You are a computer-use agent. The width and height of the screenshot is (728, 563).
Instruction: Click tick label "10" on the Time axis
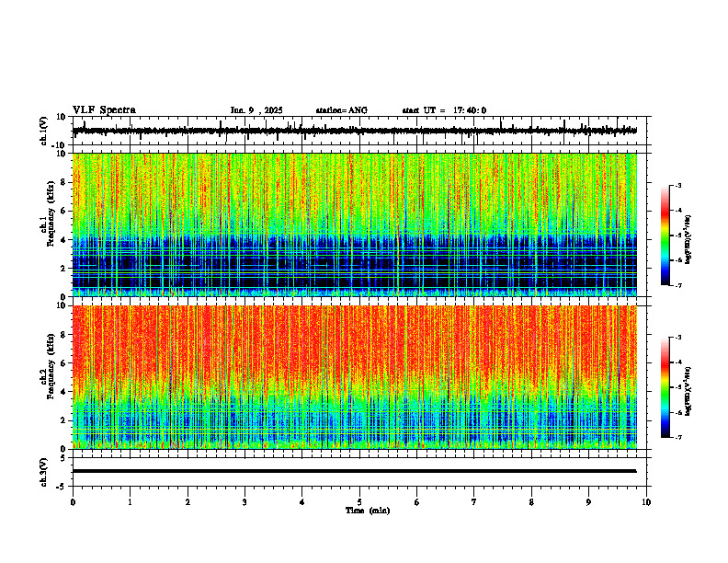pos(646,502)
